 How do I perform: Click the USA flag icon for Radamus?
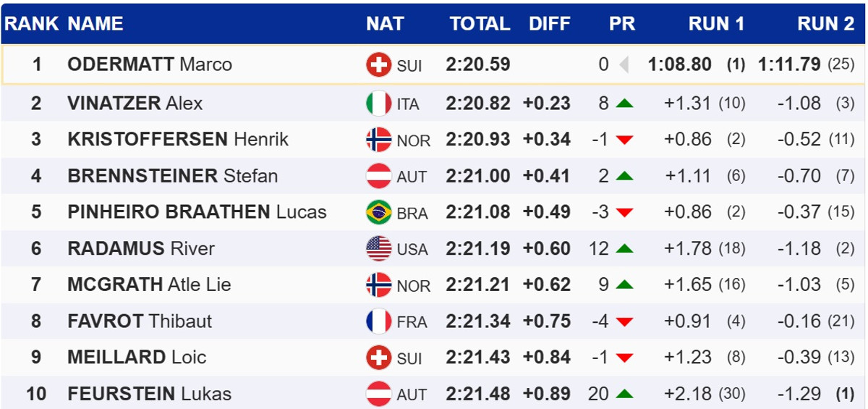click(378, 249)
